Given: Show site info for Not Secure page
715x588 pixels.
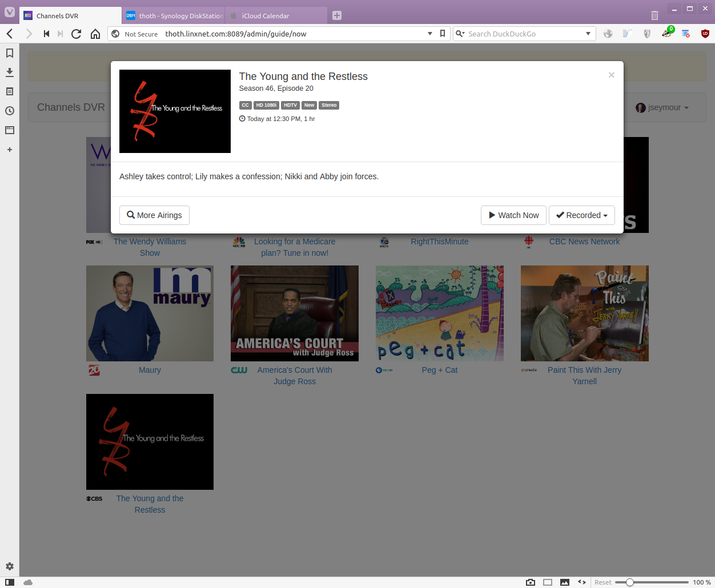Looking at the screenshot, I should click(135, 34).
